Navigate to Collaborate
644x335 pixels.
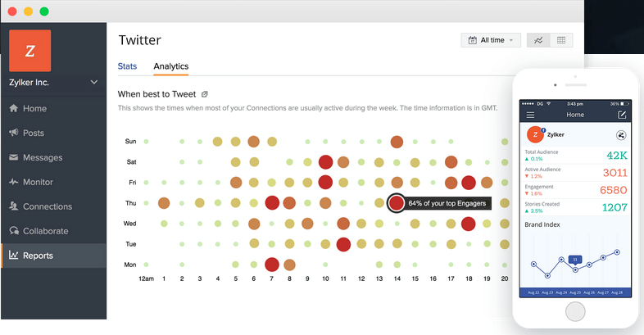(53, 231)
